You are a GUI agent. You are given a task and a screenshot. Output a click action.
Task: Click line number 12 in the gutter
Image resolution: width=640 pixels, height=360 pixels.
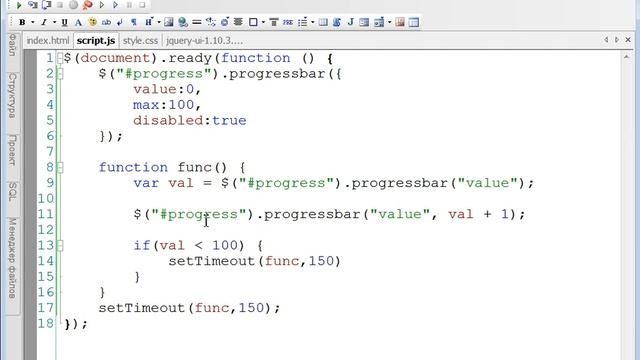pyautogui.click(x=45, y=230)
